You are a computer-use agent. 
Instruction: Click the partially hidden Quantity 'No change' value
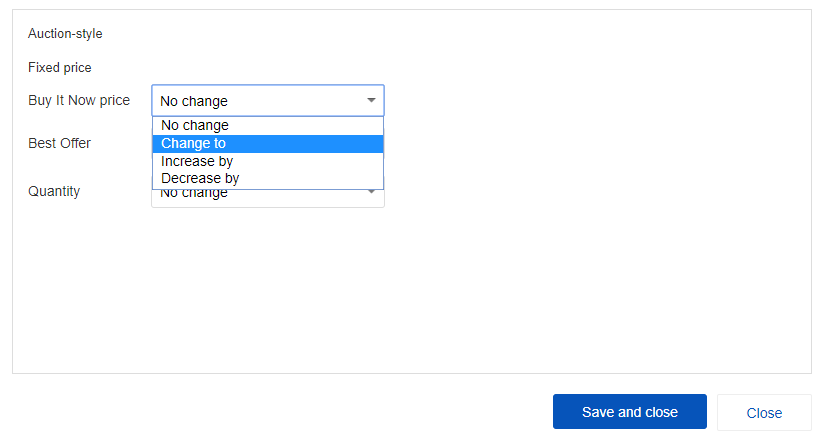(x=194, y=195)
